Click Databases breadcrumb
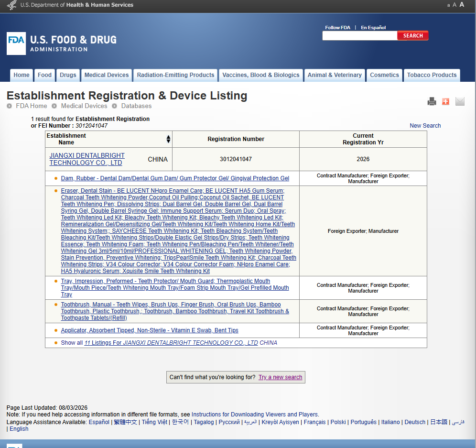This screenshot has width=476, height=448. point(136,106)
